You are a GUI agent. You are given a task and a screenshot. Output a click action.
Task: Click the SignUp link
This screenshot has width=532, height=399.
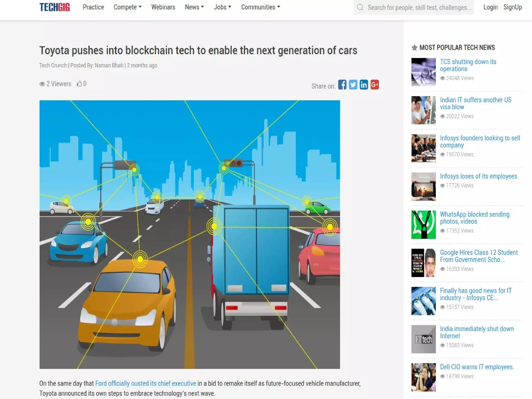[513, 7]
